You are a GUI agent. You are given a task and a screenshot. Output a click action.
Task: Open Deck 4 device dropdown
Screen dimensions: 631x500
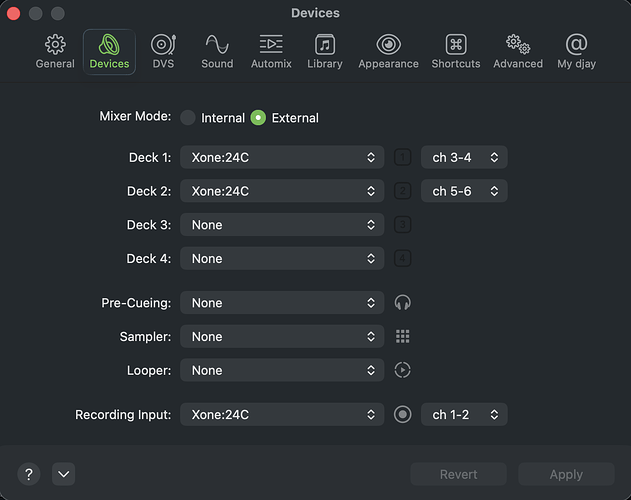[282, 258]
